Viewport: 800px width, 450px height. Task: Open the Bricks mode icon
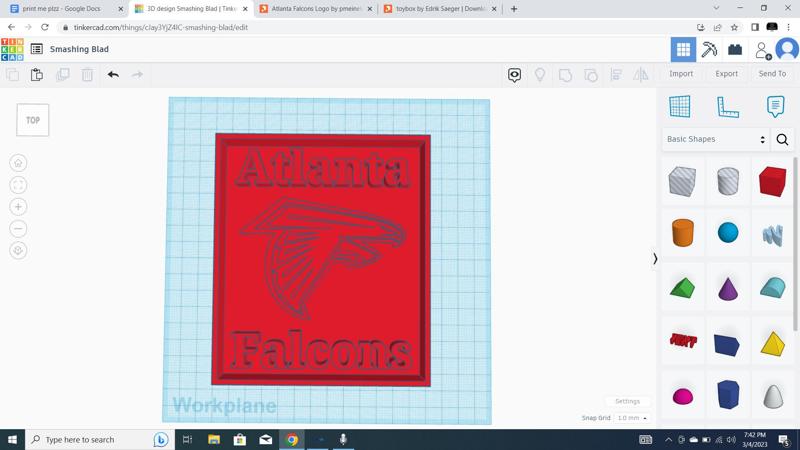pyautogui.click(x=735, y=49)
